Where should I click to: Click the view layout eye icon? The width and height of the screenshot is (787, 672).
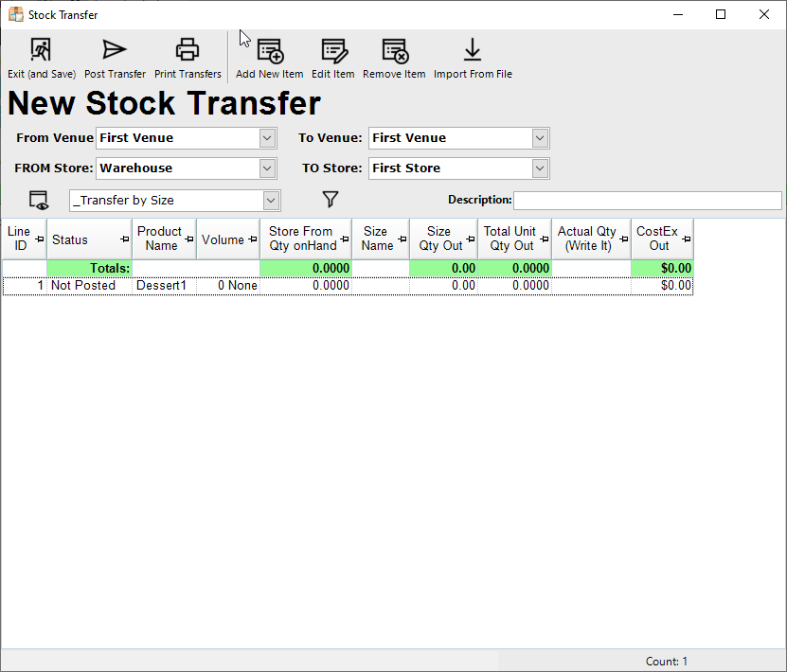(x=39, y=200)
